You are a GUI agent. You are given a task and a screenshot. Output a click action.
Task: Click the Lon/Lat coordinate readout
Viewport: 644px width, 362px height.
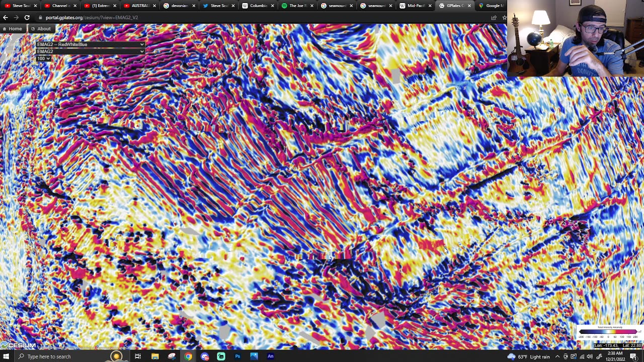(x=618, y=345)
